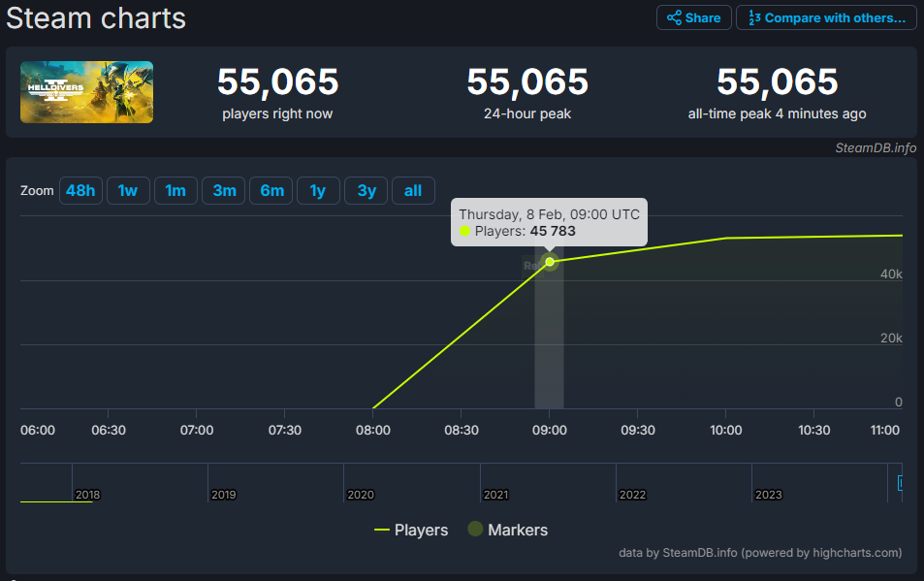This screenshot has height=581, width=924.
Task: Click the 2021 label in the navigator
Action: click(x=496, y=495)
